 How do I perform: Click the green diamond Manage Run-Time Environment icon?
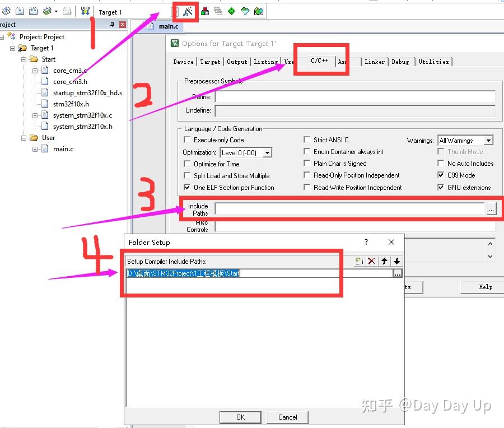(231, 12)
